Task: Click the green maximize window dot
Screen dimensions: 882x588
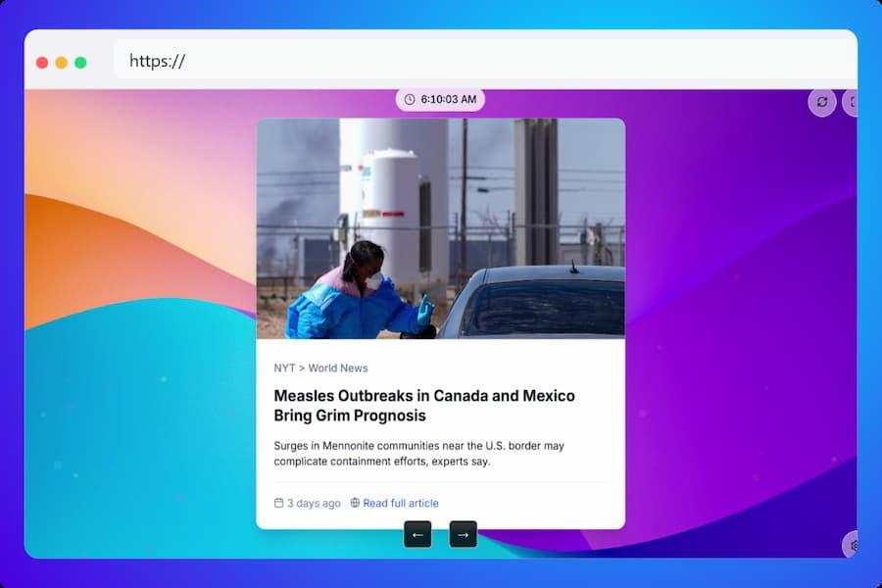Action: coord(80,63)
